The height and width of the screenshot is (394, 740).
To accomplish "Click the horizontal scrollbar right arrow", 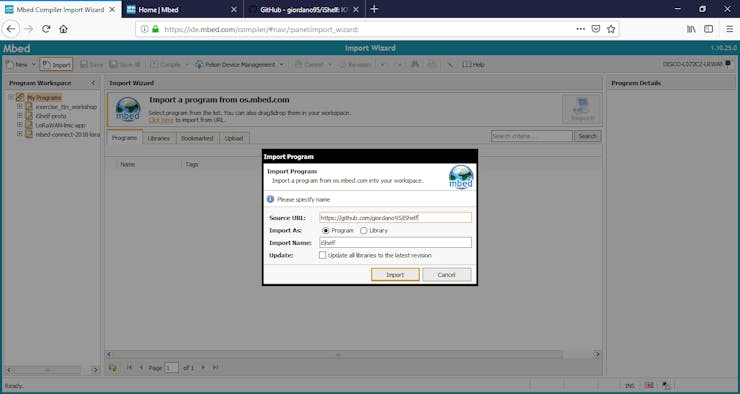I will pos(597,354).
